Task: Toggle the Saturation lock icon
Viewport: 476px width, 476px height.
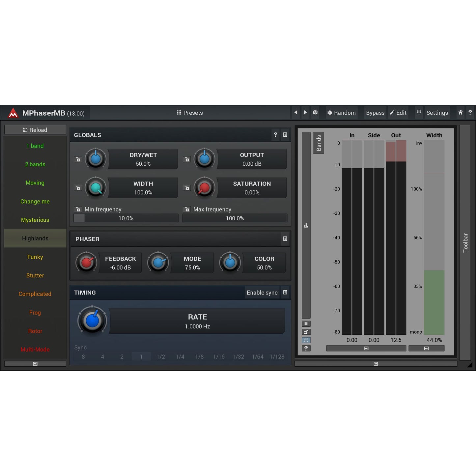Action: pos(187,188)
